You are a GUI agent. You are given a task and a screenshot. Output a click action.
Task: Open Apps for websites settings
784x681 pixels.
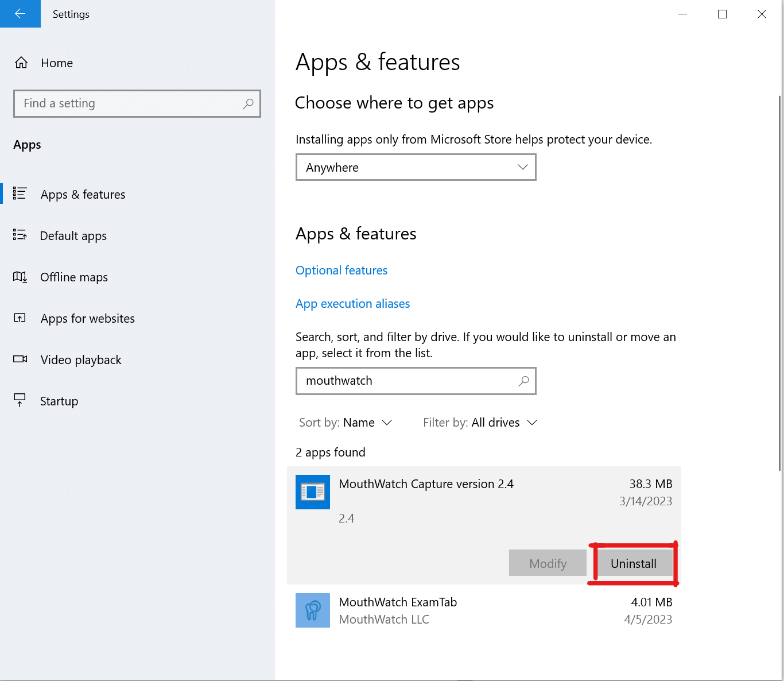[87, 319]
